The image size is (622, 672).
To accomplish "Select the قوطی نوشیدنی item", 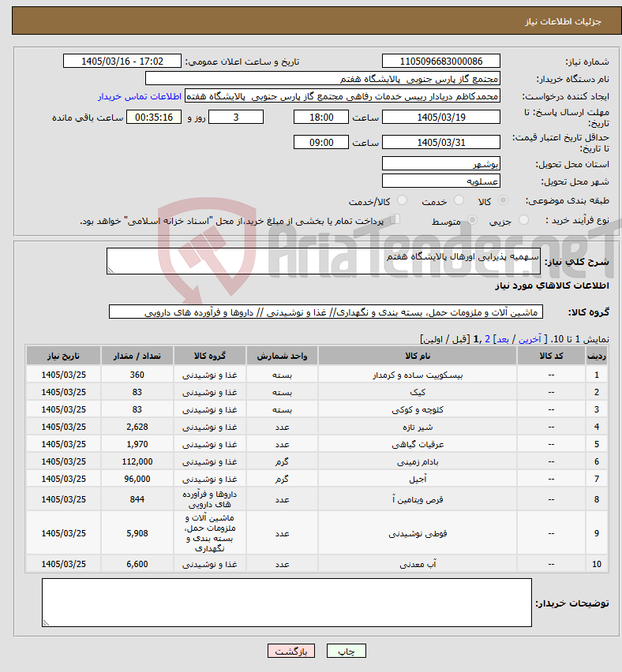I will tap(418, 533).
